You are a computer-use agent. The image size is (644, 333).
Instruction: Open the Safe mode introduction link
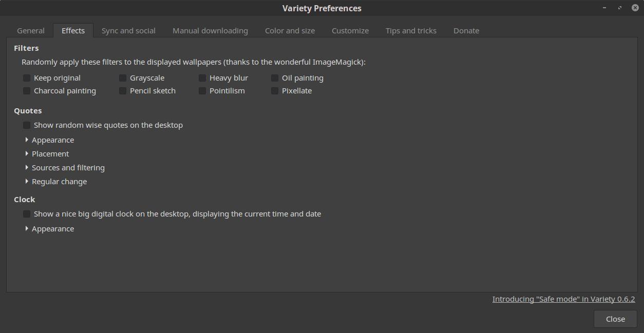563,299
